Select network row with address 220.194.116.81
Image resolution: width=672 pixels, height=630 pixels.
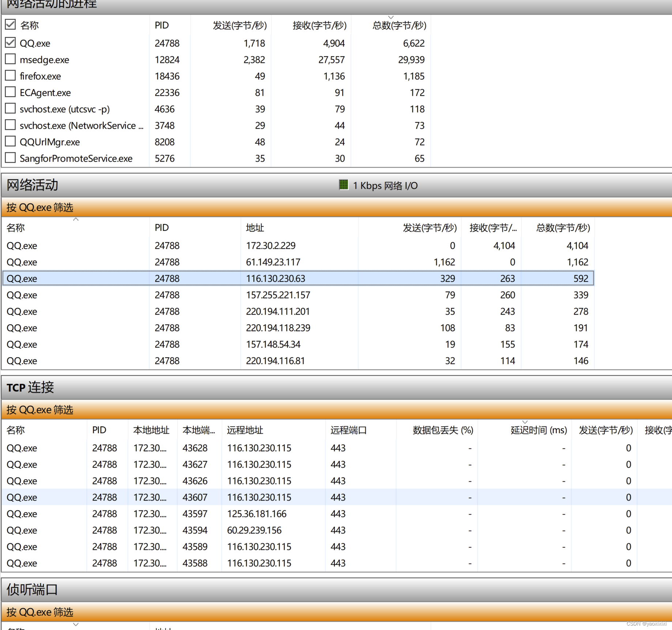click(x=298, y=361)
